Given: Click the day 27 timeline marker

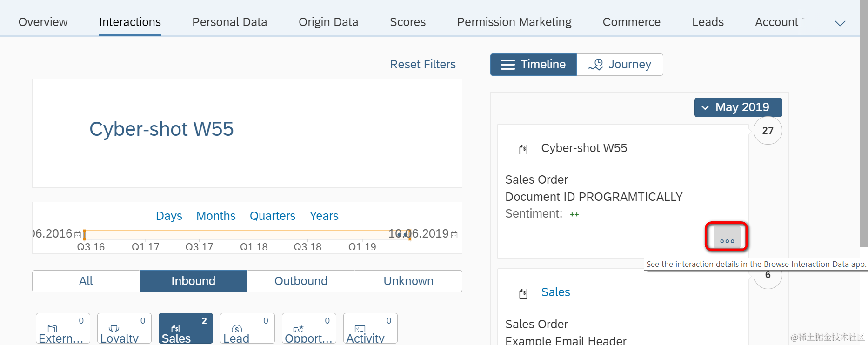Looking at the screenshot, I should click(x=768, y=131).
